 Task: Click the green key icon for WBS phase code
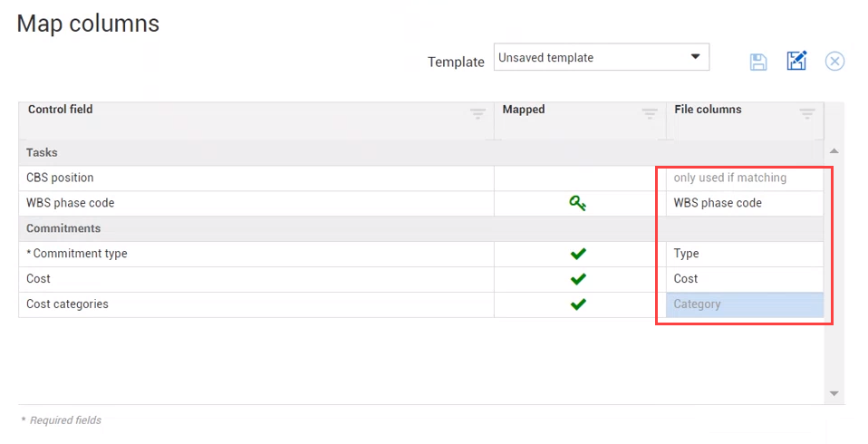click(x=578, y=204)
